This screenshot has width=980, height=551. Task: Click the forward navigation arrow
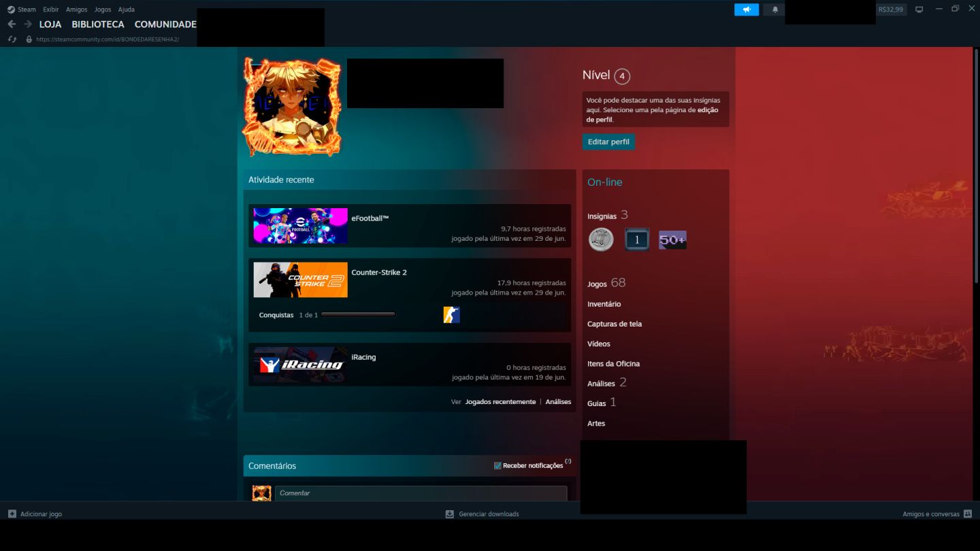point(28,24)
